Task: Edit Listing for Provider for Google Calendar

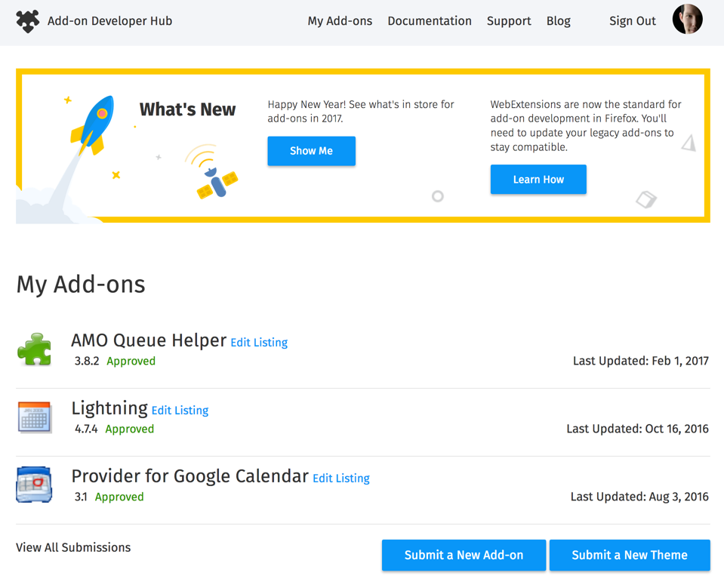Action: point(340,479)
